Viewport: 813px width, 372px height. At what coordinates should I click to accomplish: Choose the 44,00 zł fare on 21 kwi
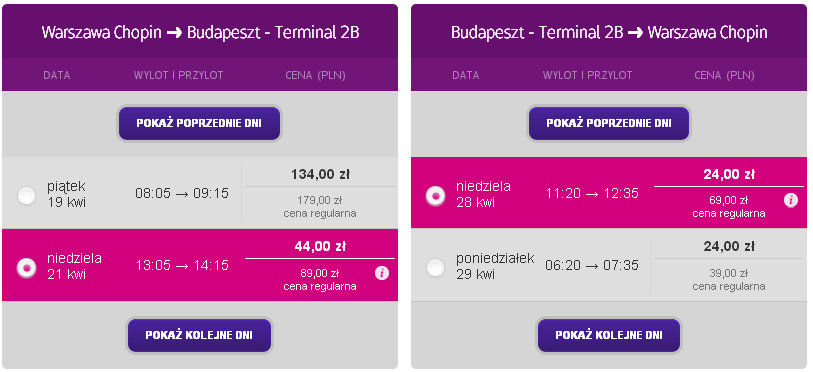click(320, 246)
